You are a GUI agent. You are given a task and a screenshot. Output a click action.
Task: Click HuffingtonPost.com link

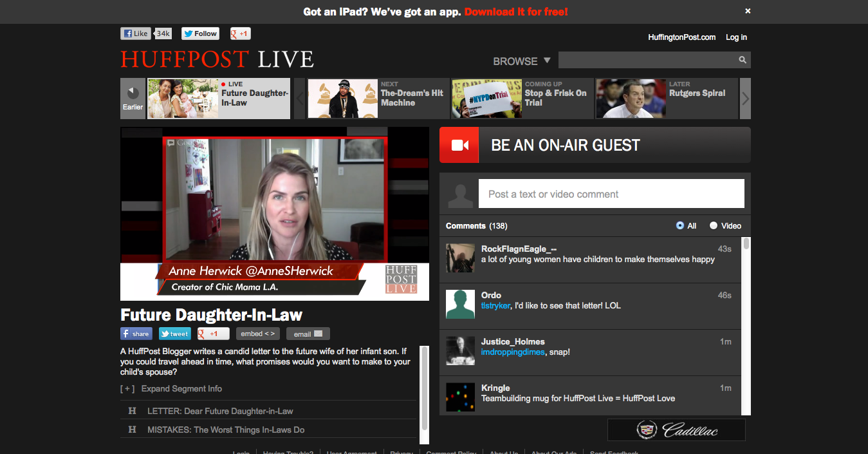click(x=682, y=37)
